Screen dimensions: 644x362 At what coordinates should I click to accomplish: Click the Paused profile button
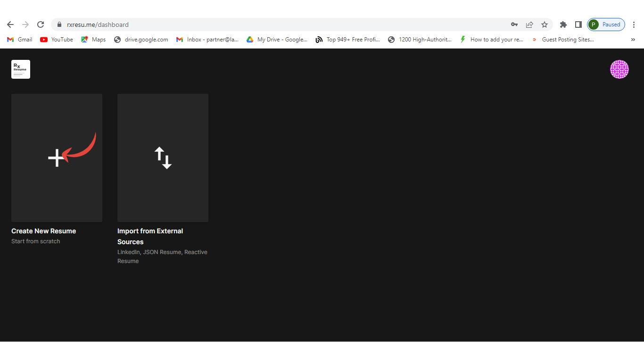pos(606,25)
